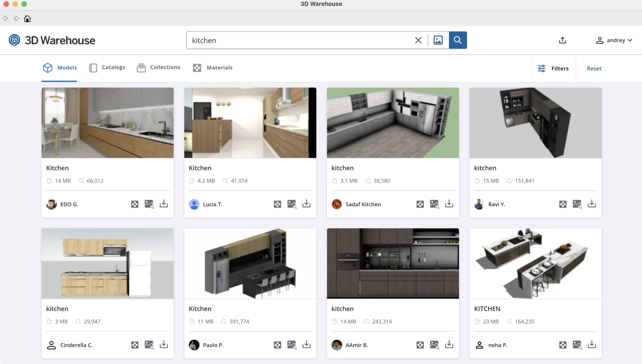Open Cinderella C. author profile
The width and height of the screenshot is (642, 364).
click(69, 345)
